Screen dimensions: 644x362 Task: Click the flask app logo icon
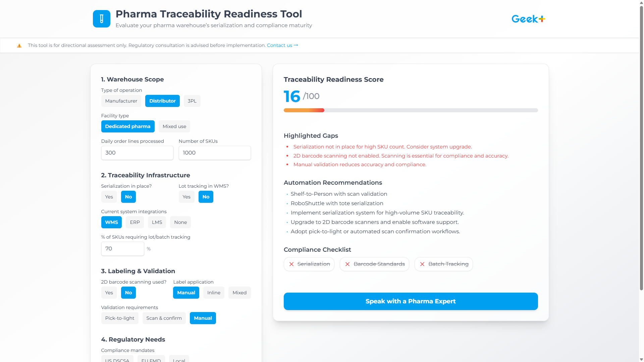coord(101,19)
